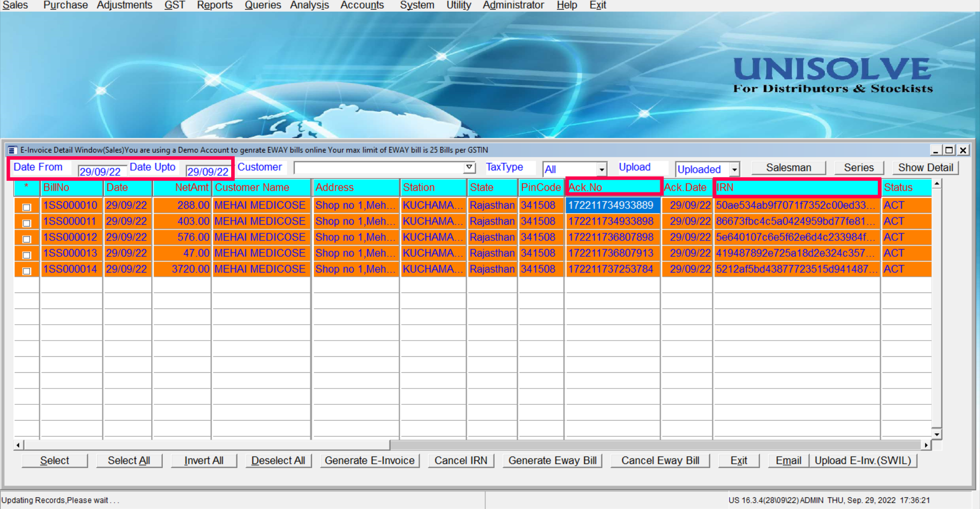This screenshot has height=509, width=980.
Task: Click the Date From input field
Action: point(101,171)
